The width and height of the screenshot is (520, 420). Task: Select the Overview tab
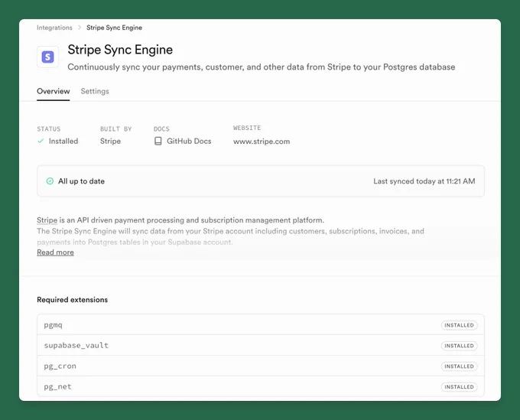click(x=54, y=91)
